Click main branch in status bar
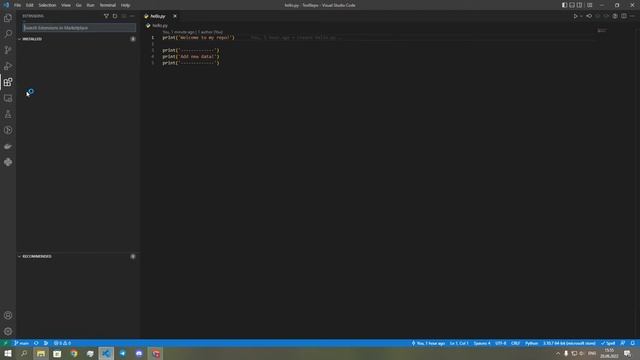 pyautogui.click(x=22, y=343)
